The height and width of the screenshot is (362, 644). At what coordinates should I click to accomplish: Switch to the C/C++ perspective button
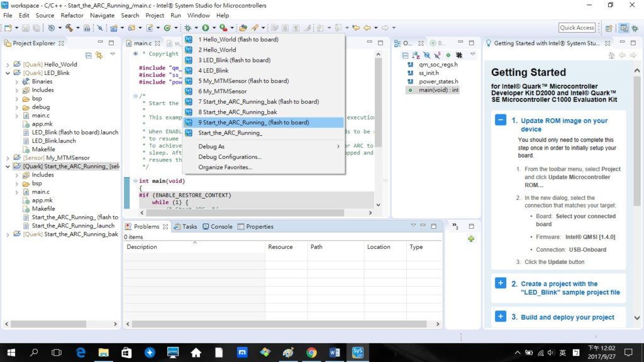tap(624, 28)
